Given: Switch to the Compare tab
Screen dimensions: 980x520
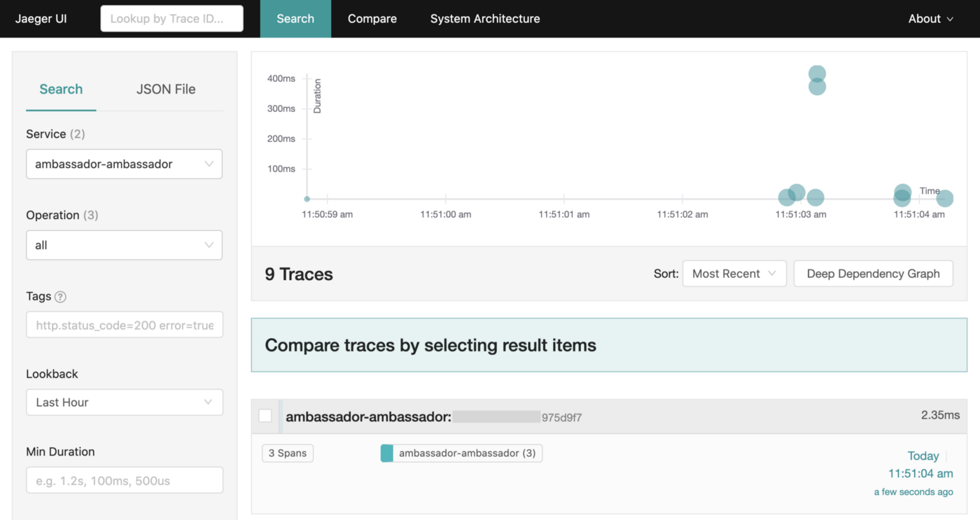Looking at the screenshot, I should coord(372,19).
